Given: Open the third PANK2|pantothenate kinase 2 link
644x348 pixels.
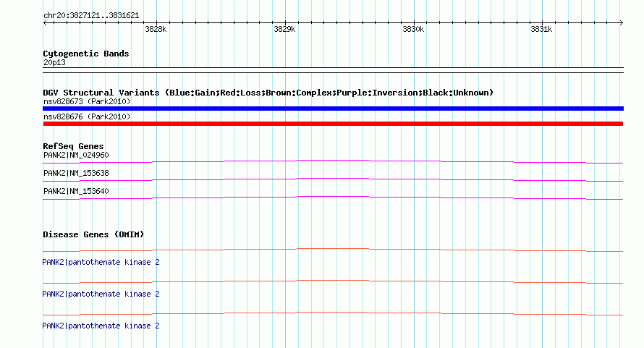Looking at the screenshot, I should [x=101, y=326].
